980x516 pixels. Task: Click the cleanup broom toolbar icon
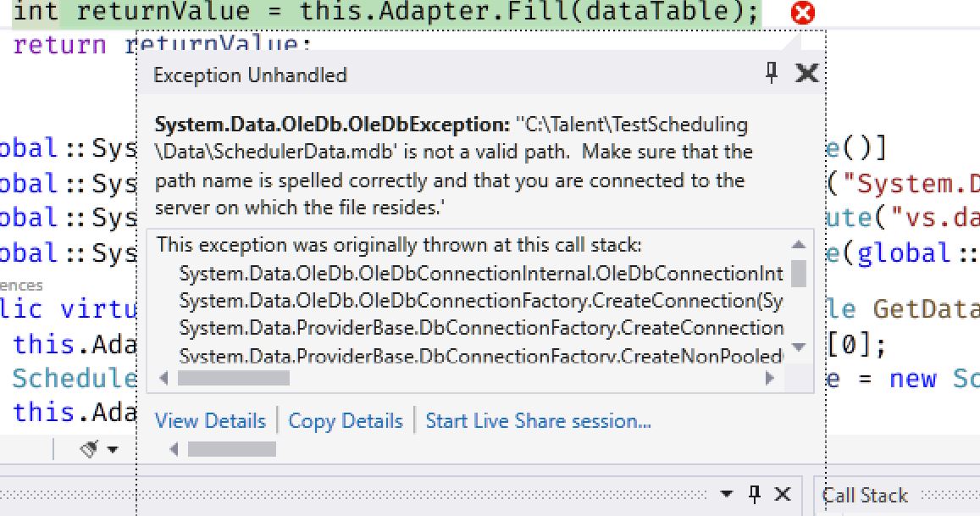[x=90, y=449]
